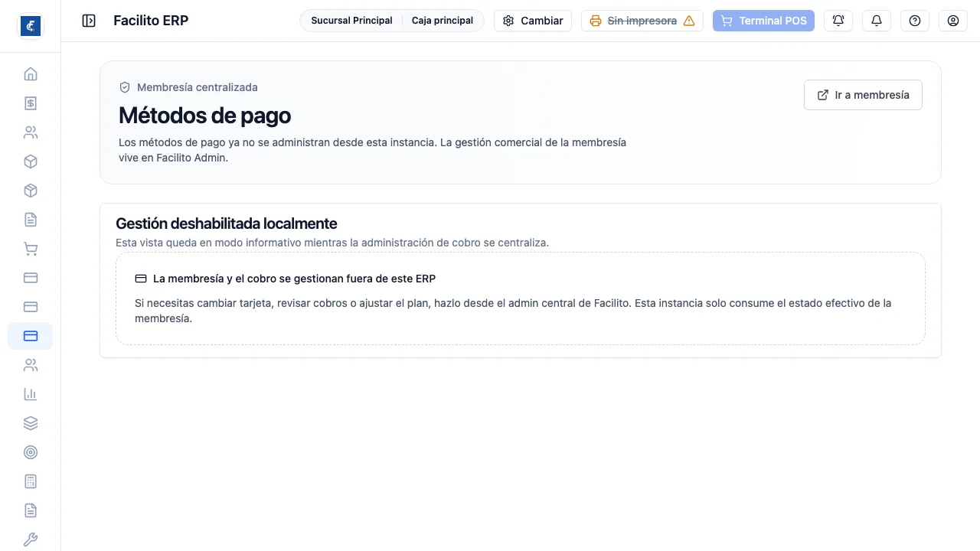Click the Caja principal label

[x=443, y=21]
